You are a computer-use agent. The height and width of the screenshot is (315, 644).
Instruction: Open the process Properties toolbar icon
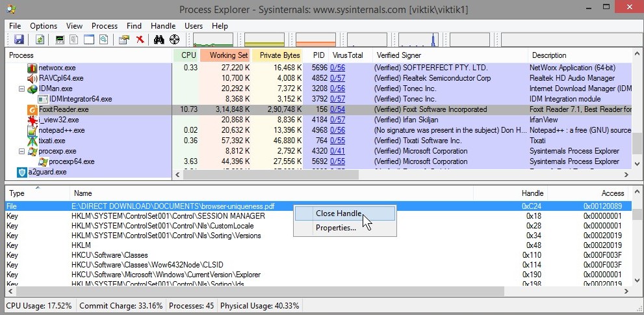[123, 40]
